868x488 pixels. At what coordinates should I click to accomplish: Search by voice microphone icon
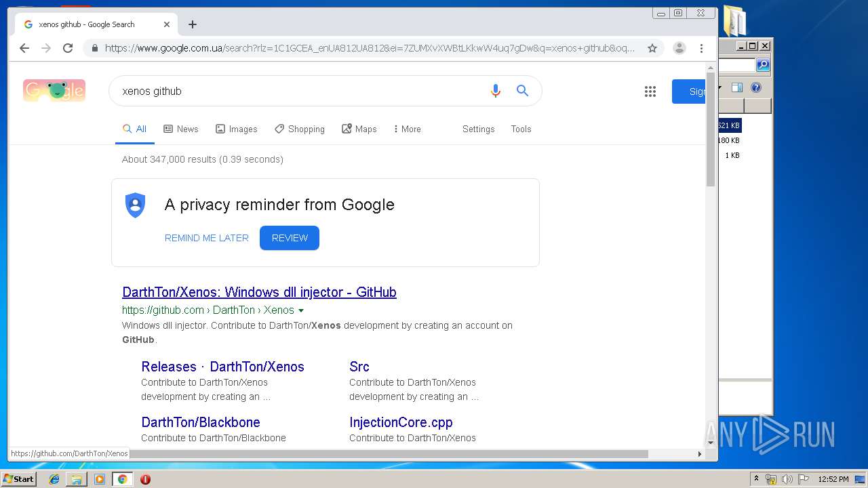(496, 91)
